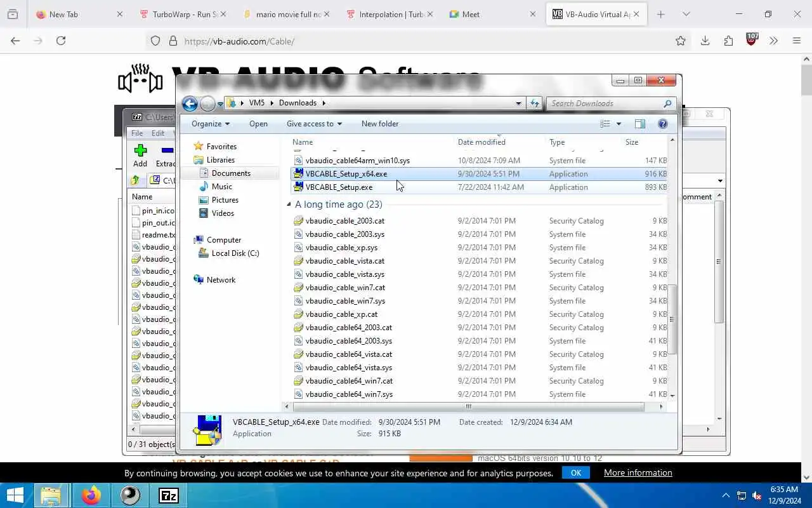
Task: Select the VBCABLE_Setup.exe file icon
Action: pyautogui.click(x=299, y=187)
